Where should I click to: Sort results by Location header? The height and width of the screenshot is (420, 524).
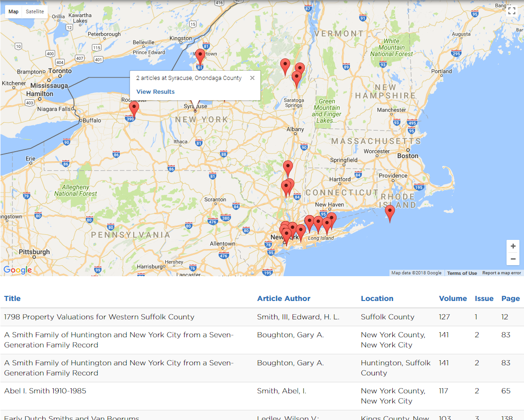click(x=377, y=299)
